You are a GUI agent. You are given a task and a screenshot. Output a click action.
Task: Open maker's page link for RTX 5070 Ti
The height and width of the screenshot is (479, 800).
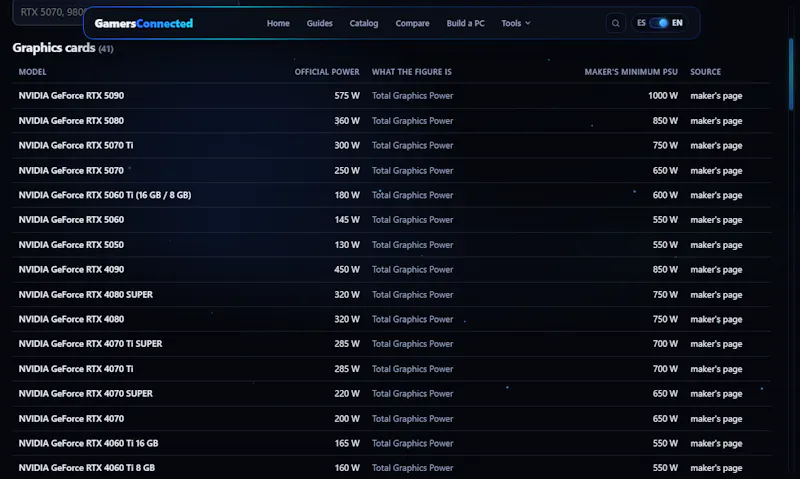[x=716, y=145]
